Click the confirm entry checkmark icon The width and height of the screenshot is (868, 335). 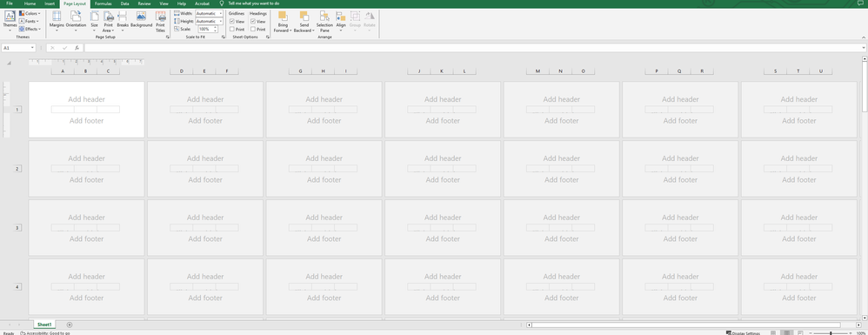(64, 48)
